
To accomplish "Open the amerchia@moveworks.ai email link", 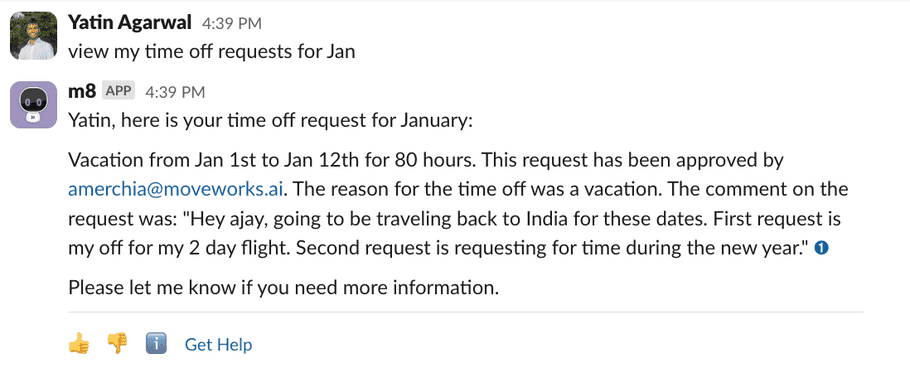I will (175, 189).
